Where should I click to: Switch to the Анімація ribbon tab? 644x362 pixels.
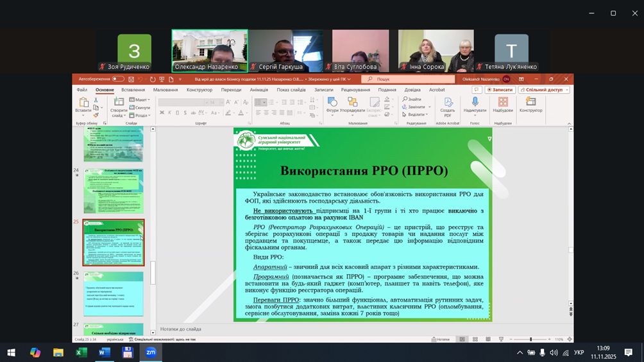(x=259, y=90)
